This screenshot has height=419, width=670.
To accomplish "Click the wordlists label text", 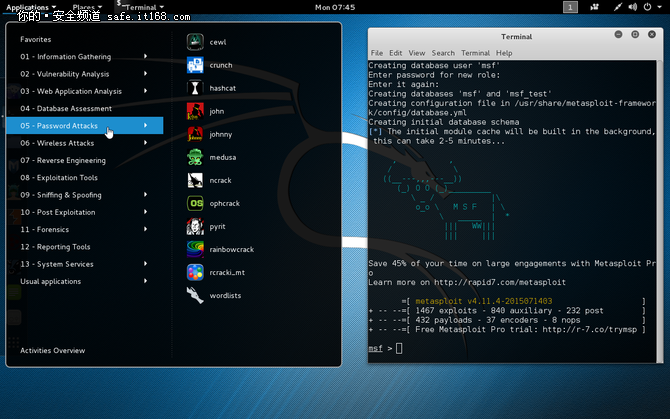I will coord(225,296).
